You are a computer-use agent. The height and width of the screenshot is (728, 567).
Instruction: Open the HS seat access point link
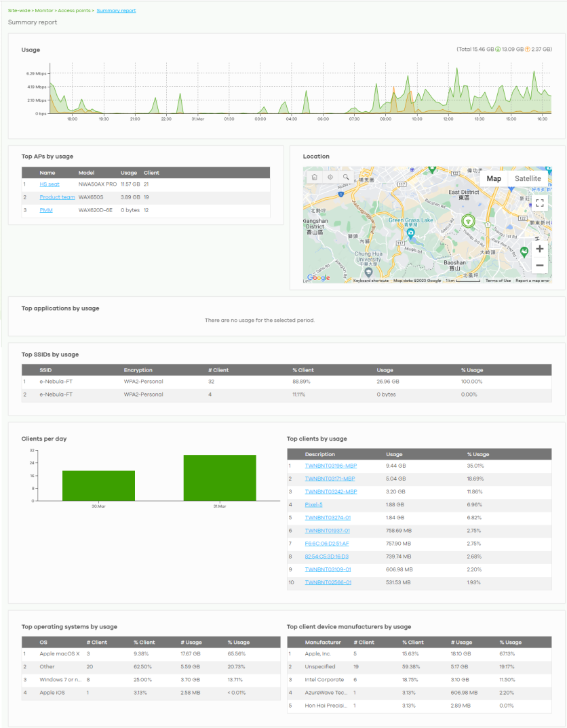point(50,184)
